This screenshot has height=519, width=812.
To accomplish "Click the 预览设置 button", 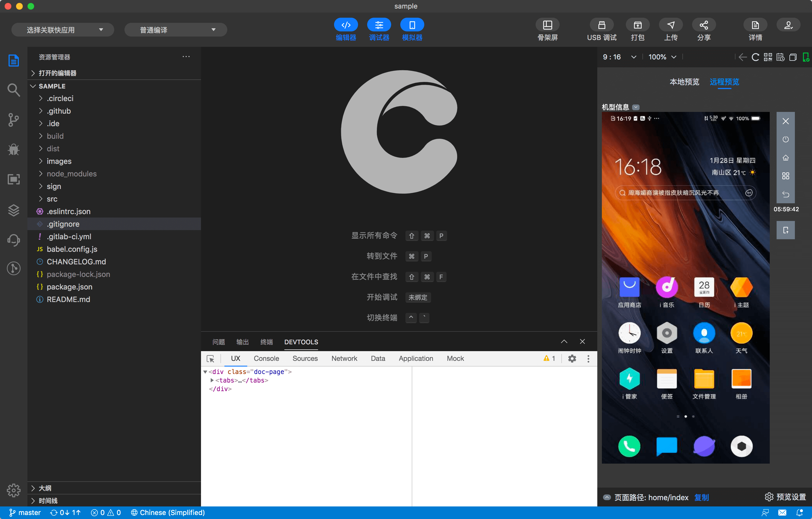I will tap(785, 497).
